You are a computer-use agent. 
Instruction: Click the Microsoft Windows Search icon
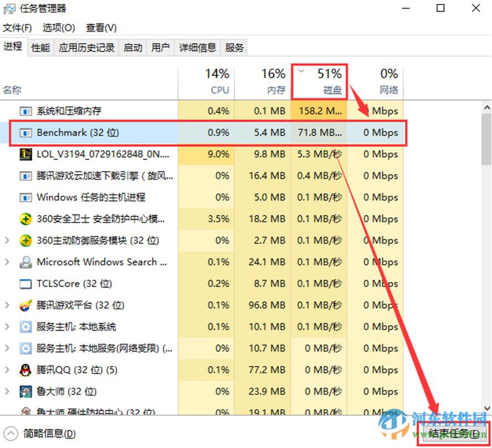(x=26, y=262)
